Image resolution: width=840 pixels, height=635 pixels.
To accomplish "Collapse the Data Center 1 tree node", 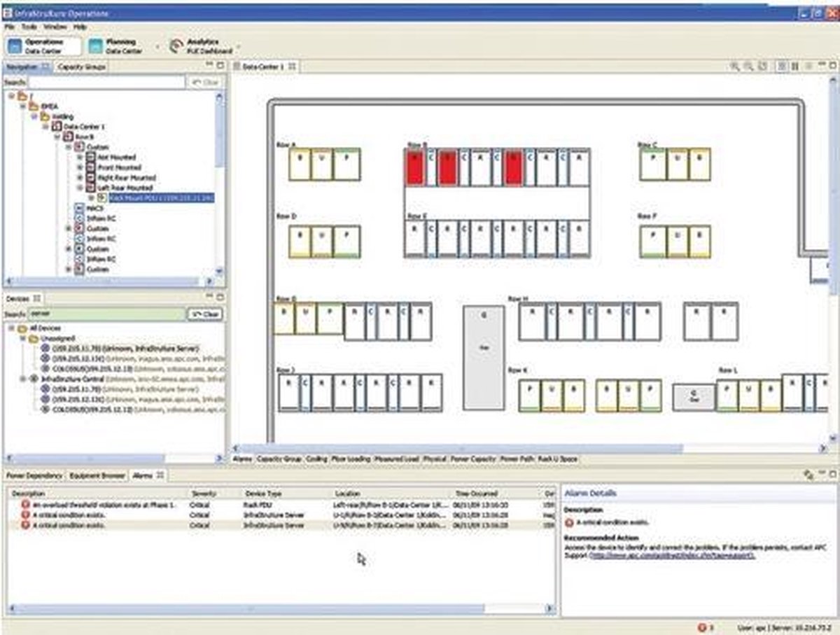I will pos(45,127).
